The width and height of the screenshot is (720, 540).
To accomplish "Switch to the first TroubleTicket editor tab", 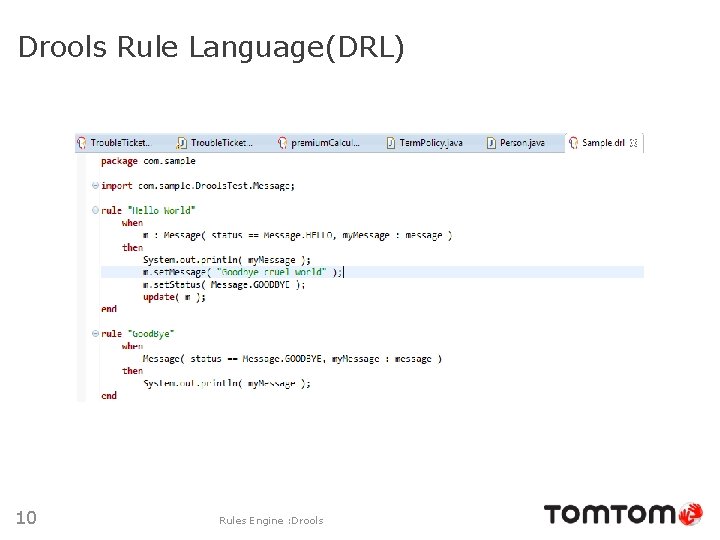I will coord(113,143).
